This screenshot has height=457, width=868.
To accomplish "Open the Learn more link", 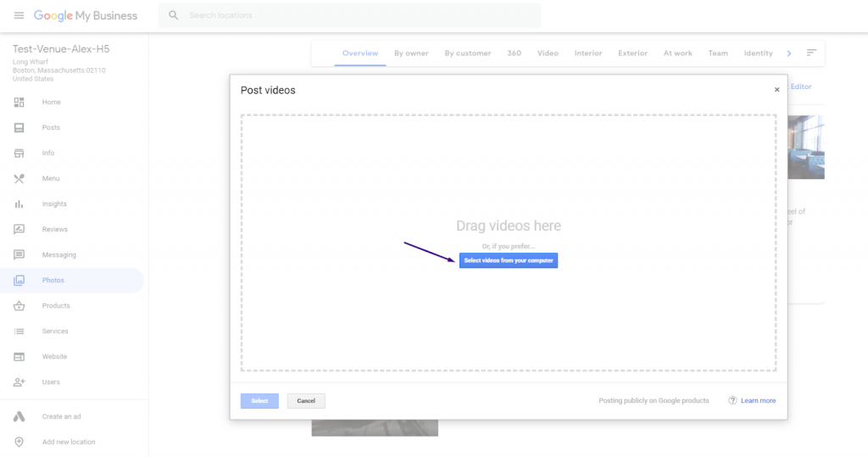I will click(x=758, y=400).
